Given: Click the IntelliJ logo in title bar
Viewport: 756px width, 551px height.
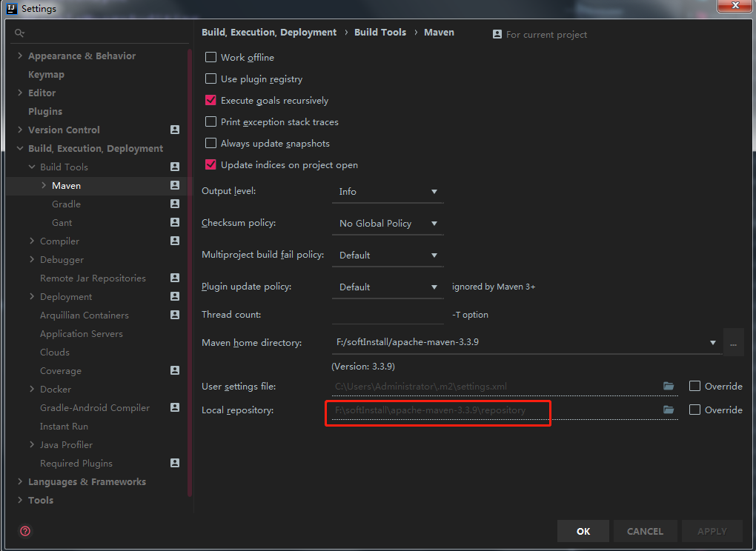Looking at the screenshot, I should [x=12, y=8].
